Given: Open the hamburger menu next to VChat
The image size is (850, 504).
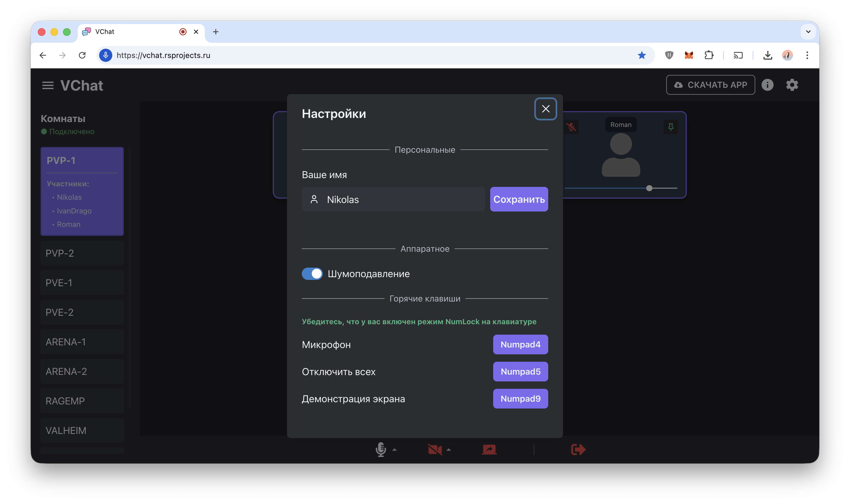Looking at the screenshot, I should (x=48, y=86).
